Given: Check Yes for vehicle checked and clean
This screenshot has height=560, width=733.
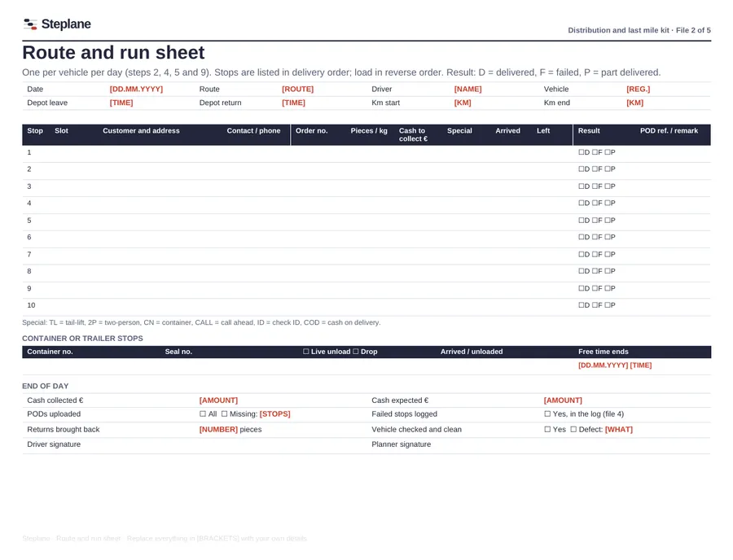Looking at the screenshot, I should [x=547, y=429].
